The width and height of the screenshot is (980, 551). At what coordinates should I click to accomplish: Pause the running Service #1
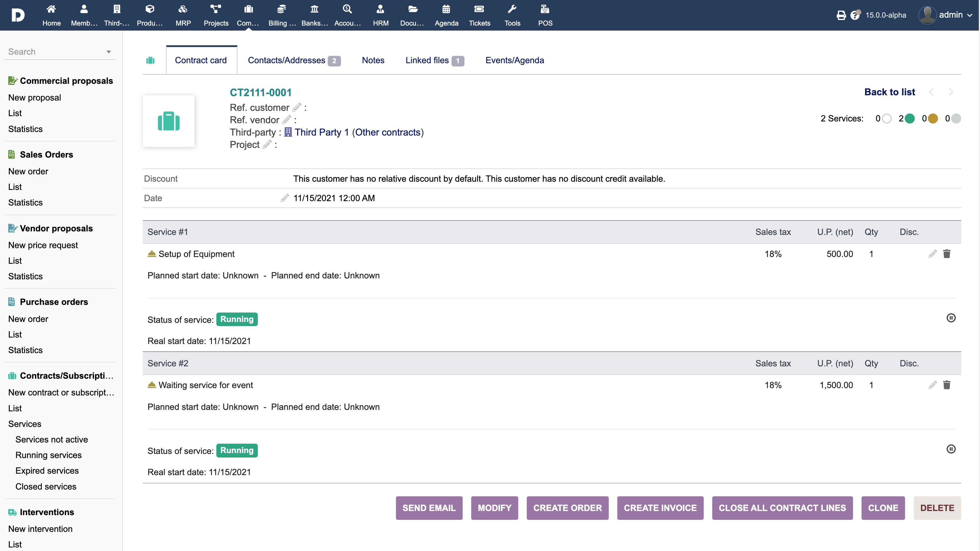coord(951,318)
